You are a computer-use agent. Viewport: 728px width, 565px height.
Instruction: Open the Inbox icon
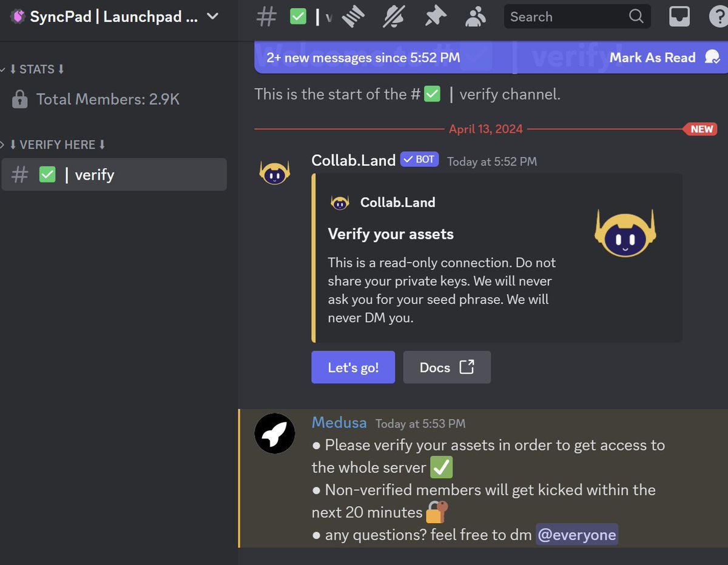point(679,16)
